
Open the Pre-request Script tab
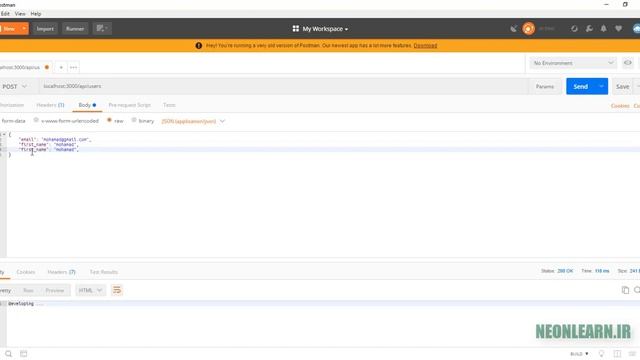coord(129,105)
